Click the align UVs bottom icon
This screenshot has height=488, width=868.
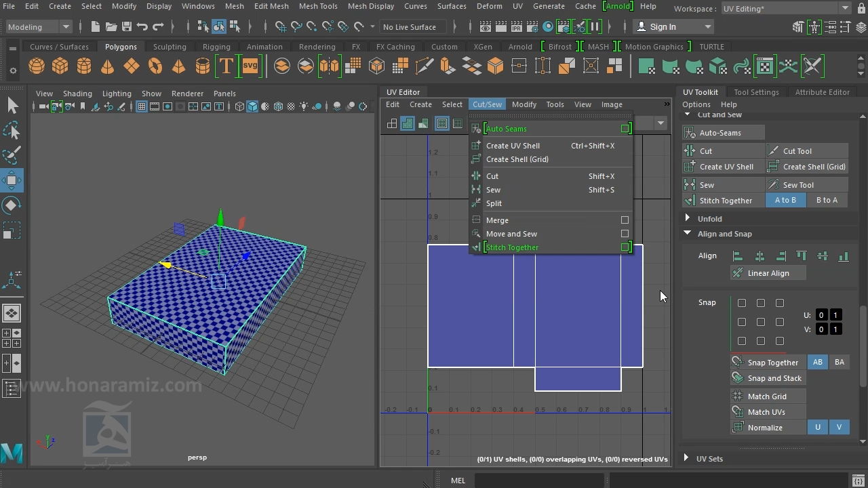[844, 256]
